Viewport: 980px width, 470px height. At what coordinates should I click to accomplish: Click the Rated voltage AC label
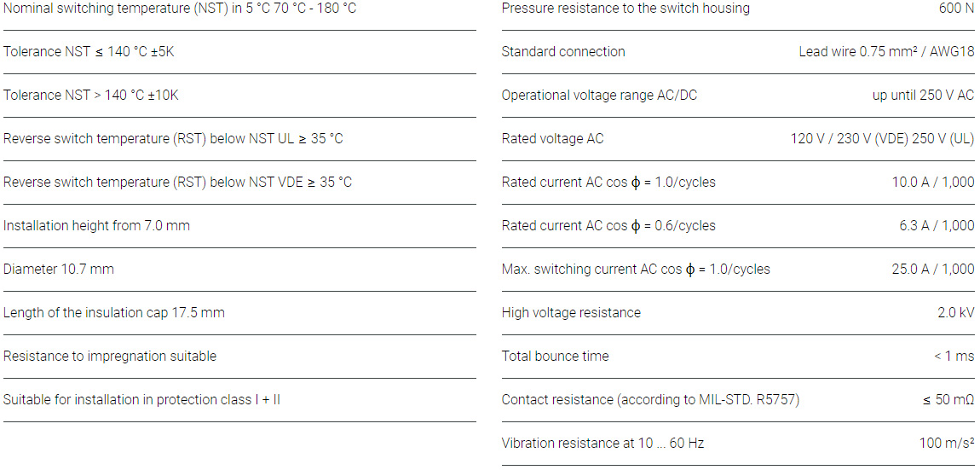(x=552, y=139)
